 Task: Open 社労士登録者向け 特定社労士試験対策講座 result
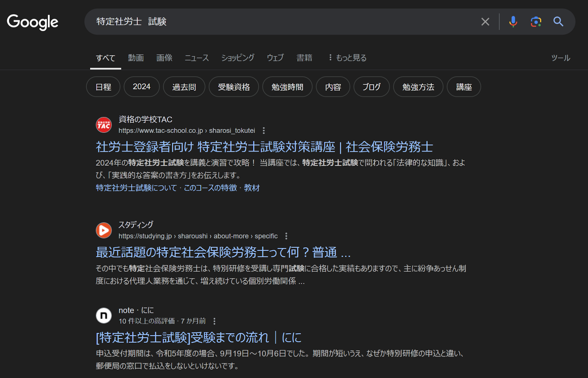(264, 147)
